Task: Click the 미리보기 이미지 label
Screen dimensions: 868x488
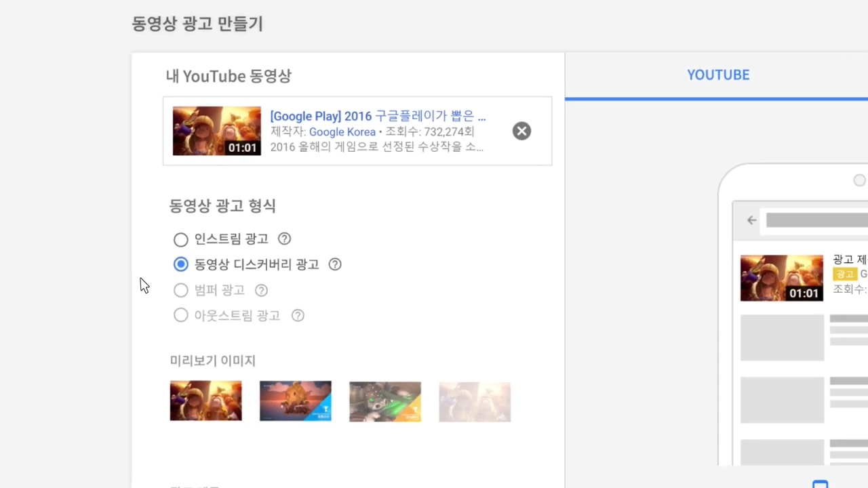Action: click(x=213, y=361)
